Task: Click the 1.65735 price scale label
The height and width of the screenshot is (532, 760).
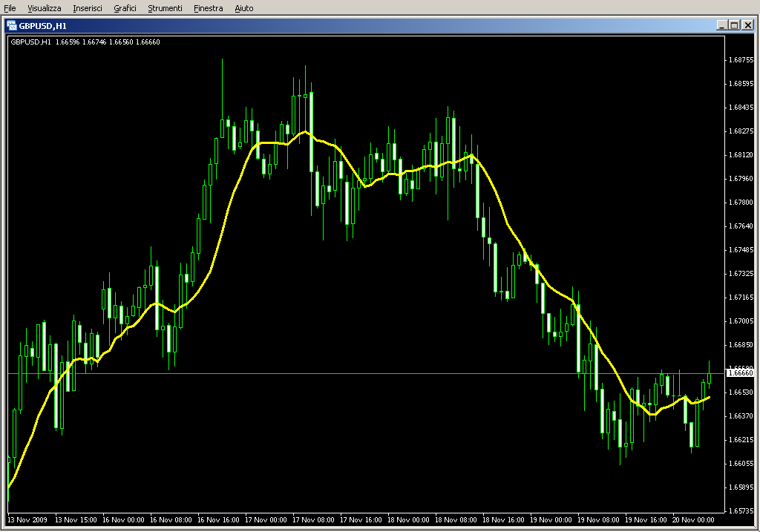Action: [x=741, y=510]
